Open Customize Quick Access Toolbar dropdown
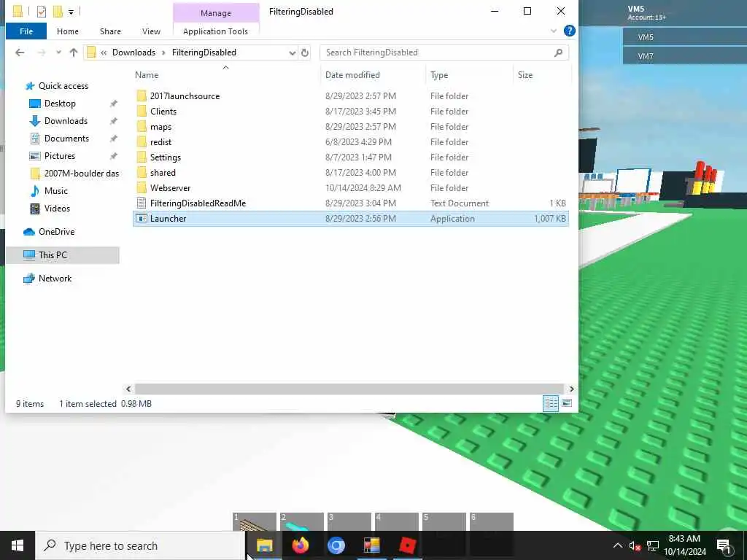Viewport: 747px width, 560px height. (71, 12)
